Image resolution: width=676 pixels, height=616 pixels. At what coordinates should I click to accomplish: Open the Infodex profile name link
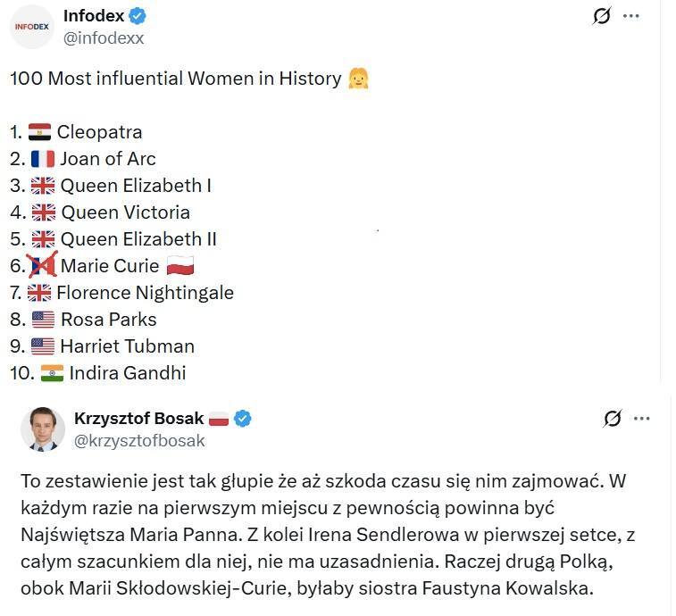click(93, 15)
